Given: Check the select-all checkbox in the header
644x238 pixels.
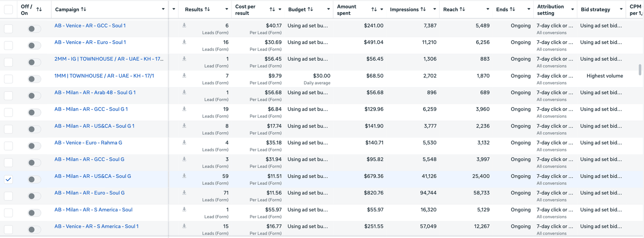Looking at the screenshot, I should pyautogui.click(x=8, y=9).
